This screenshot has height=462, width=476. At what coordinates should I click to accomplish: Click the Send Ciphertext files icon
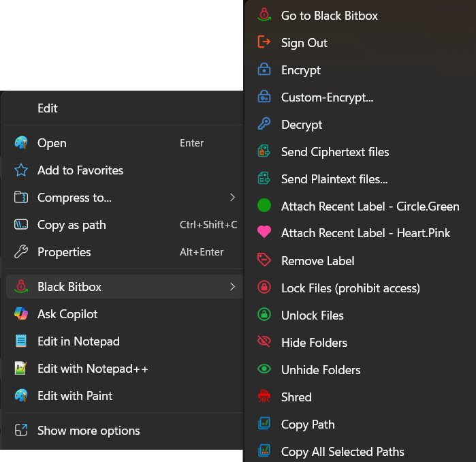click(264, 151)
